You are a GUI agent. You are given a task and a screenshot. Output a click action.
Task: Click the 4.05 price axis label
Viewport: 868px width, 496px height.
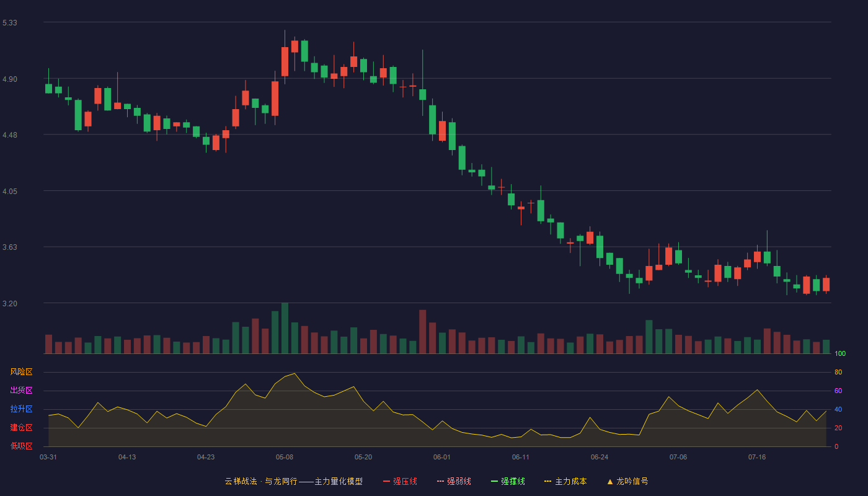pyautogui.click(x=10, y=192)
